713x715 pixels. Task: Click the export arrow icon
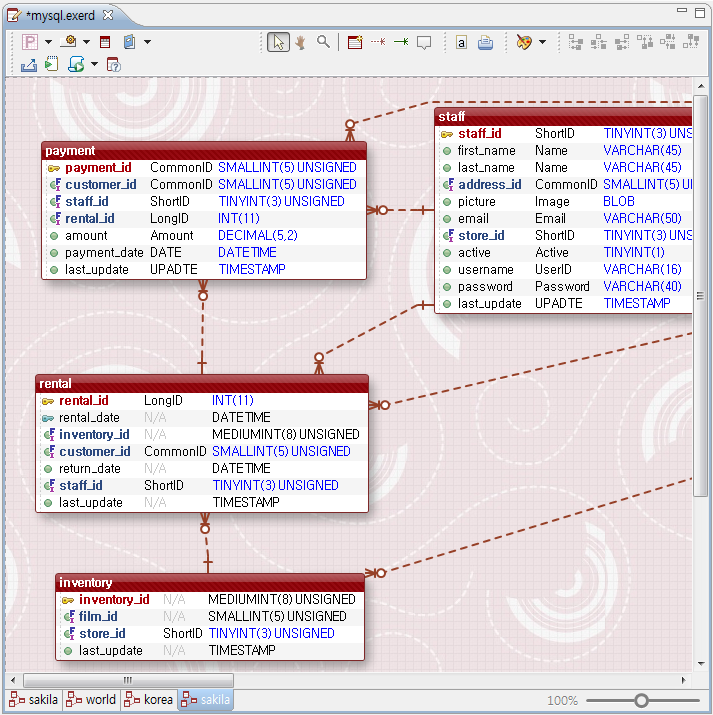pos(29,65)
